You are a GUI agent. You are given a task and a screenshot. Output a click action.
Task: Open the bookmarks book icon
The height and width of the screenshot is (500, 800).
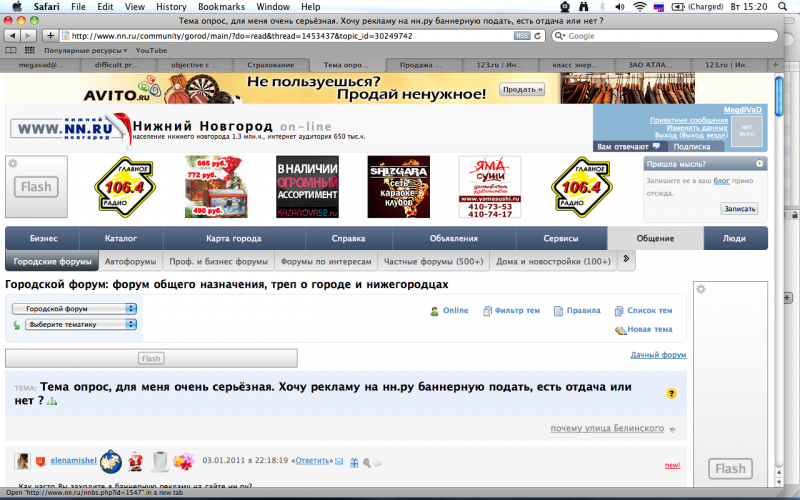pos(11,51)
